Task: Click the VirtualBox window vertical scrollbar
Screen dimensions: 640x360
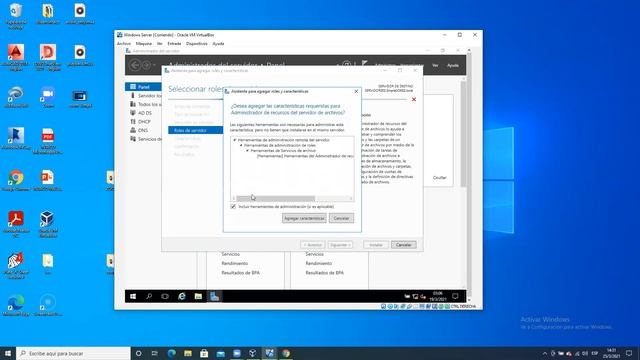Action: 469,176
